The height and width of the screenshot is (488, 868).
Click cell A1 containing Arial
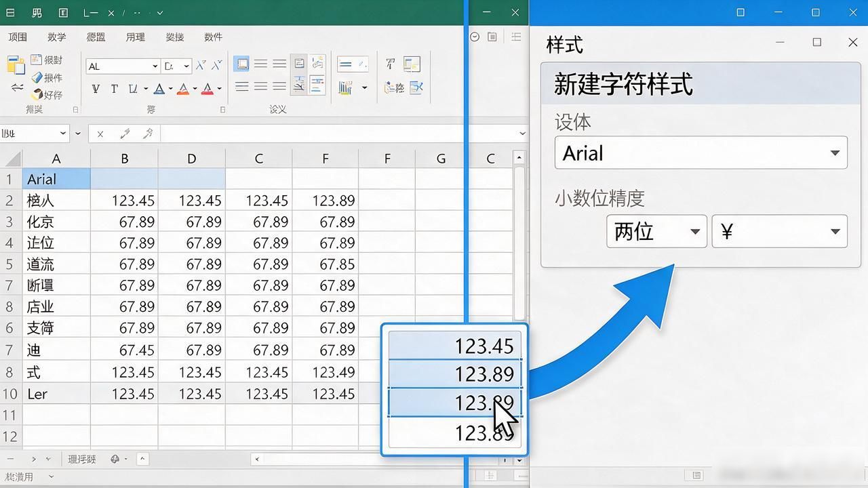point(56,179)
